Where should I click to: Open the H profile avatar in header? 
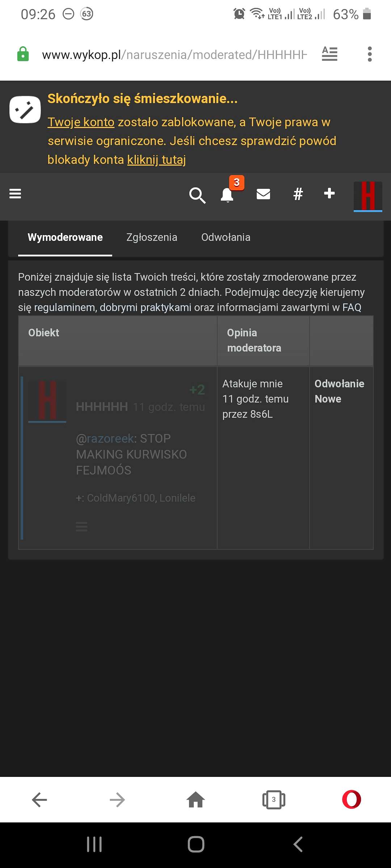pos(368,196)
